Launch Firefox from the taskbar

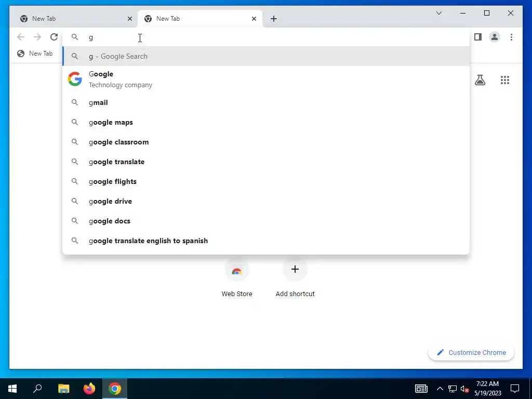pyautogui.click(x=89, y=389)
